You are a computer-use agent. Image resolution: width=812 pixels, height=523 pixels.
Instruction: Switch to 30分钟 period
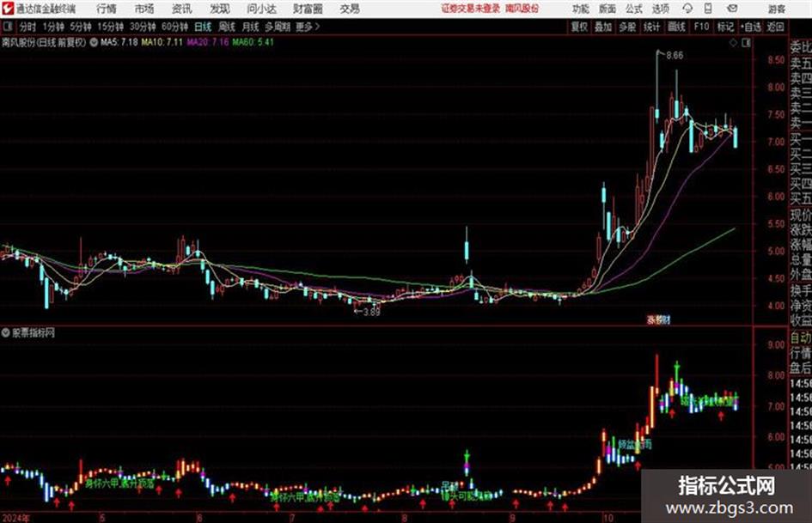143,27
